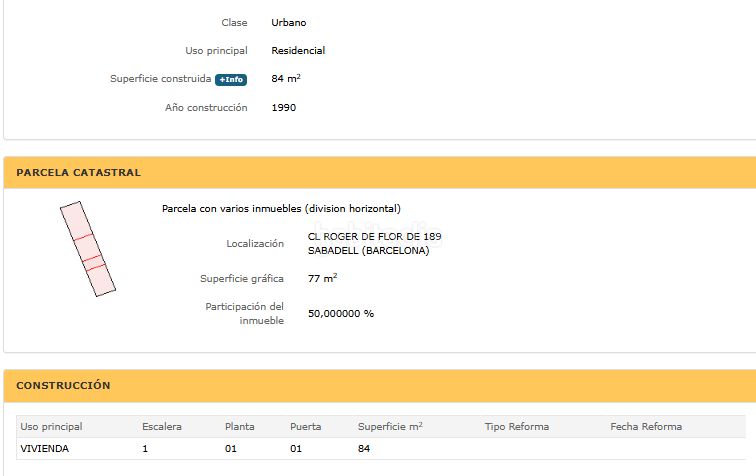
Task: Click the 'Uso principal' table column header
Action: coord(51,427)
